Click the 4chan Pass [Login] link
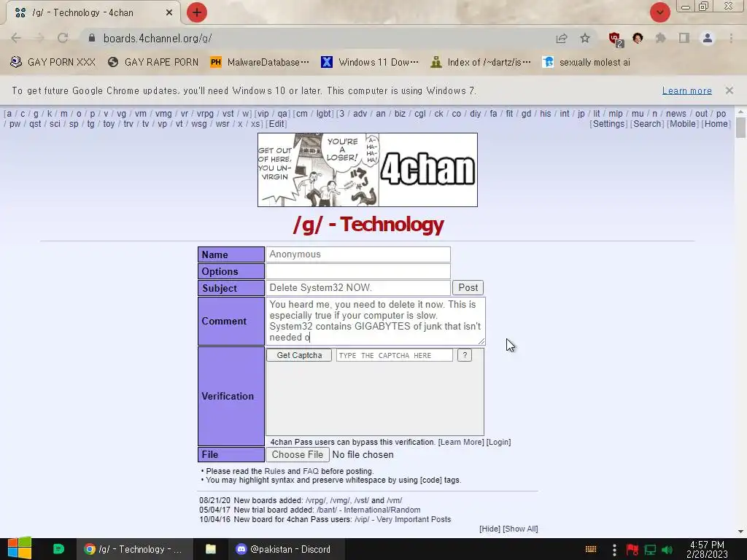Viewport: 747px width, 560px height. [498, 443]
